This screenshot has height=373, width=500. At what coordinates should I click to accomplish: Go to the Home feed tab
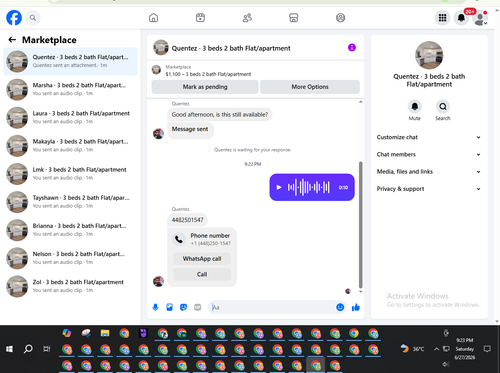(x=153, y=18)
